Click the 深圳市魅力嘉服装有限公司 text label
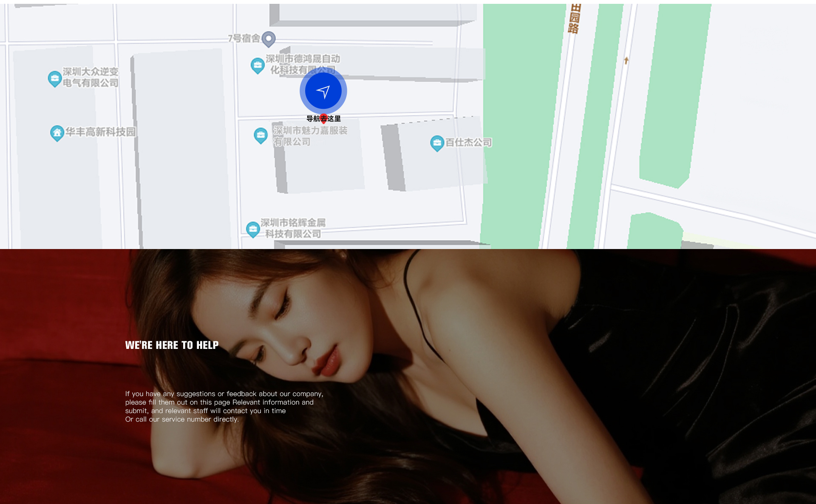Screen dimensions: 816x504 click(x=310, y=136)
